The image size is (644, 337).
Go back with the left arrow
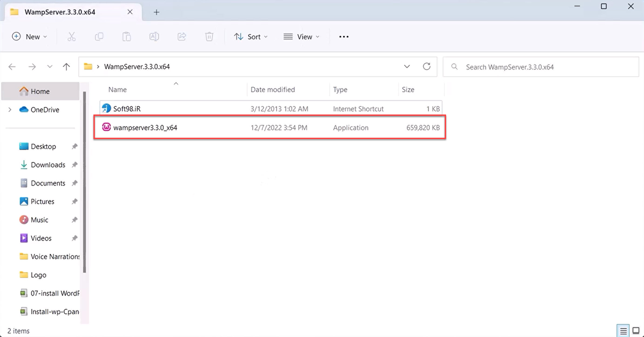pyautogui.click(x=12, y=67)
